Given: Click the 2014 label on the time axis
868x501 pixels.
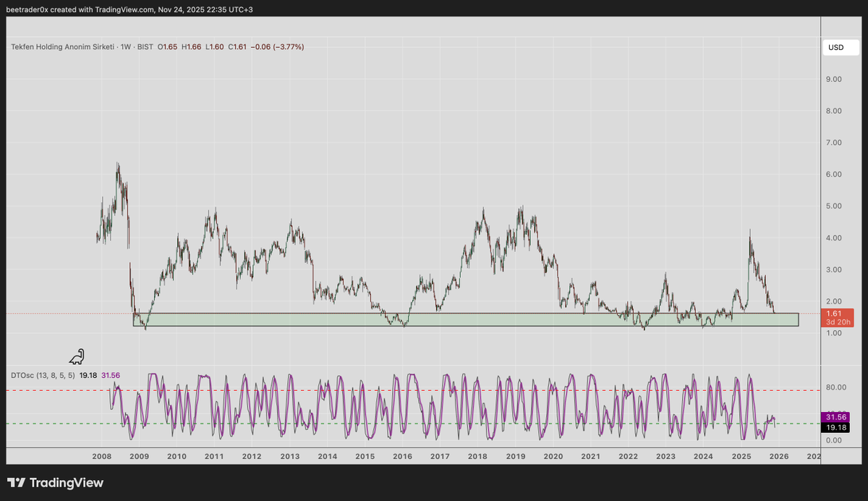Looking at the screenshot, I should point(327,457).
